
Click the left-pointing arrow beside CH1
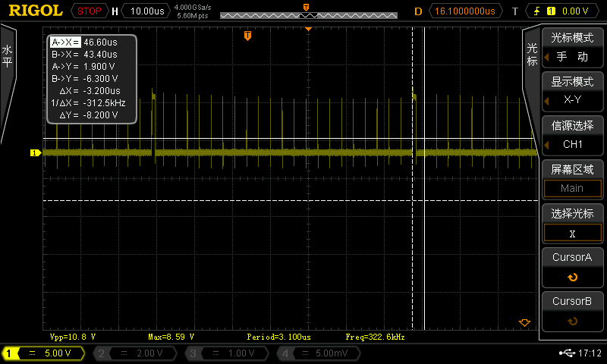(x=546, y=145)
